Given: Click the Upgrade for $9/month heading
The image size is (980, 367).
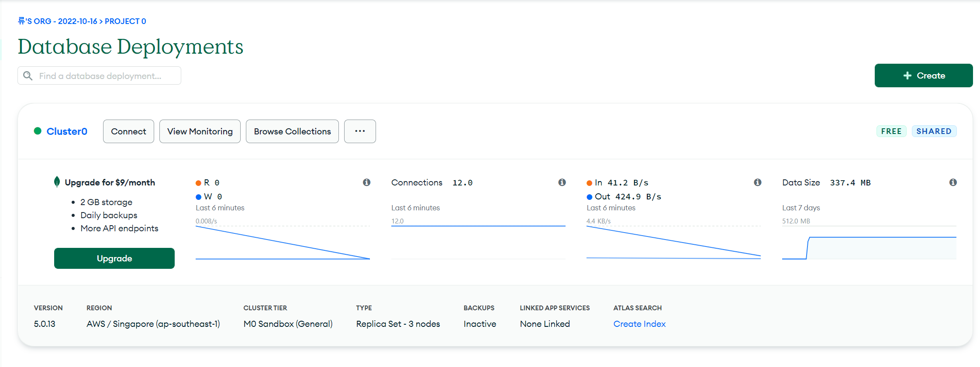Looking at the screenshot, I should [110, 182].
